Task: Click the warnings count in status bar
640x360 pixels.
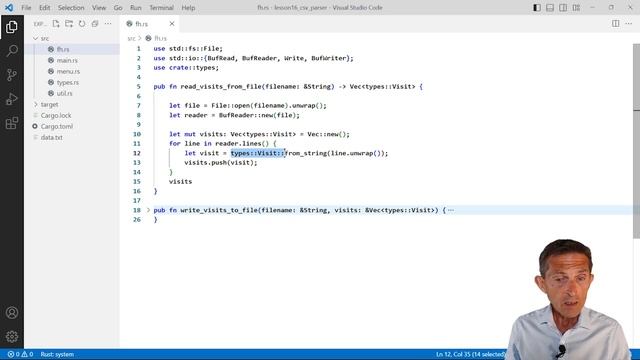Action: click(x=27, y=354)
